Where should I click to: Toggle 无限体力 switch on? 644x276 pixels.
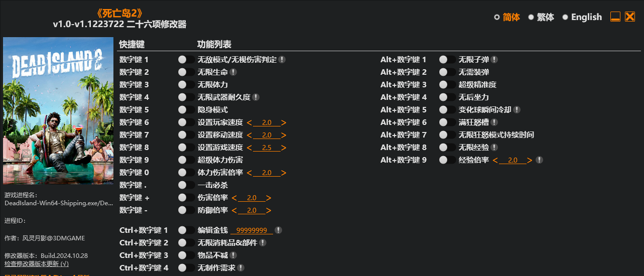(x=186, y=85)
